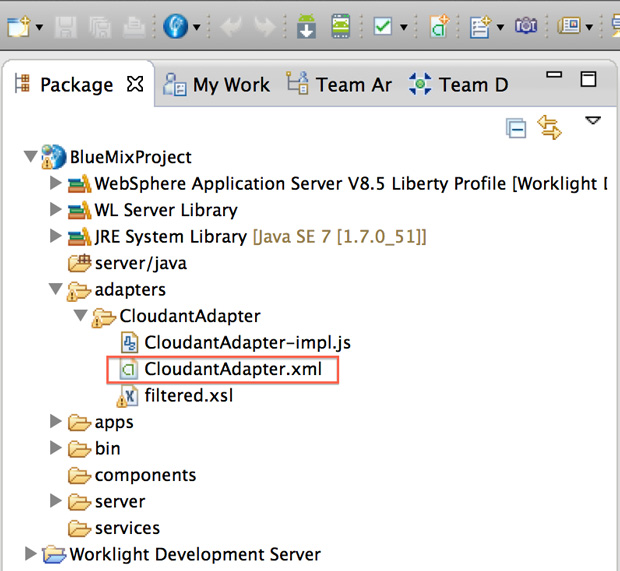Click the Collapse All icon

click(x=516, y=128)
